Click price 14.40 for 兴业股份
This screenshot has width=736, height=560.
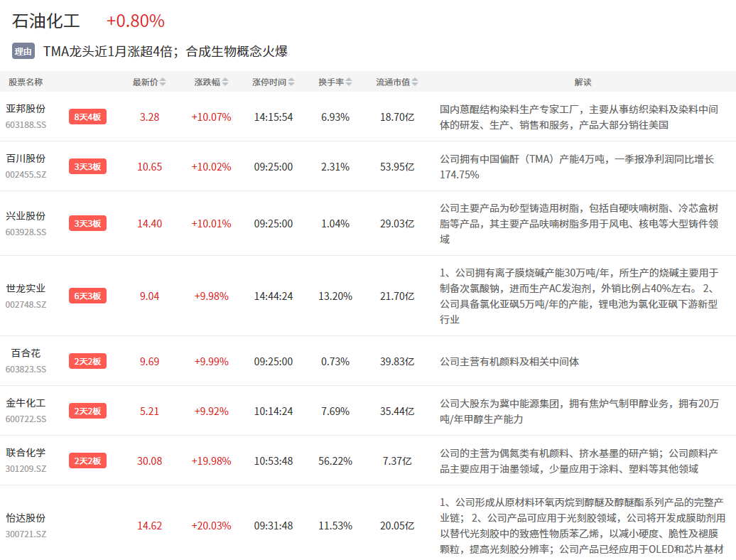[150, 224]
